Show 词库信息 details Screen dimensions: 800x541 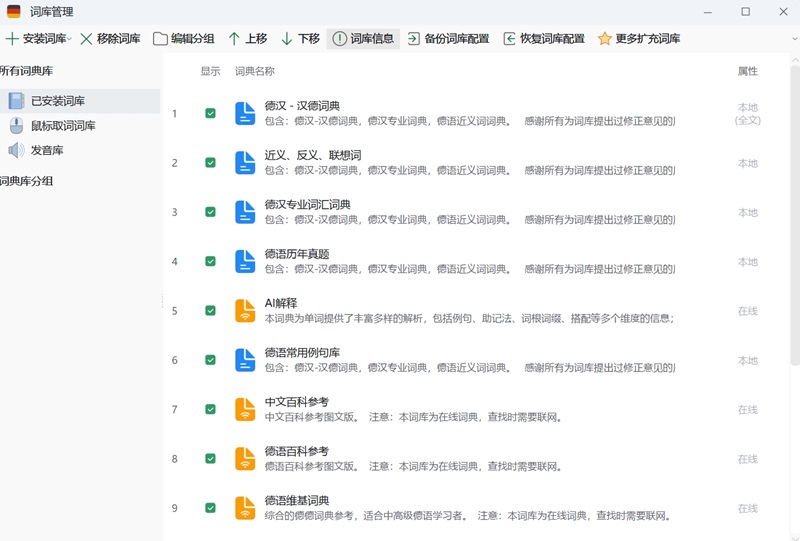point(363,39)
